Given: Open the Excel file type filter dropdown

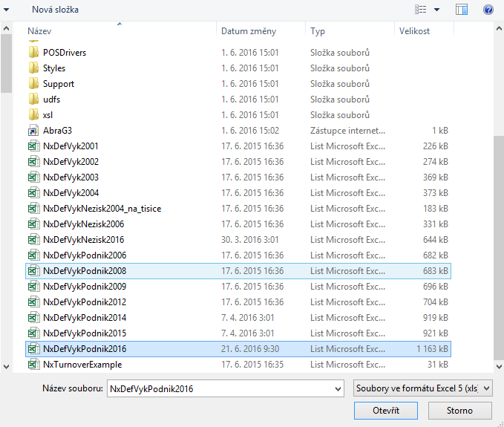Looking at the screenshot, I should coord(424,388).
